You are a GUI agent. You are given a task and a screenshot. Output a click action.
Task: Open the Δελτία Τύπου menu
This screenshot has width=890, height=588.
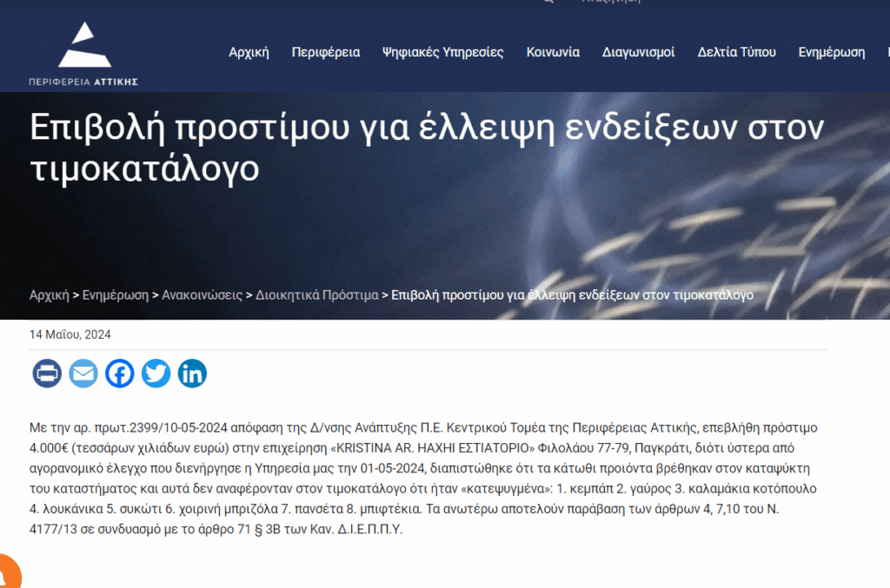coord(737,52)
